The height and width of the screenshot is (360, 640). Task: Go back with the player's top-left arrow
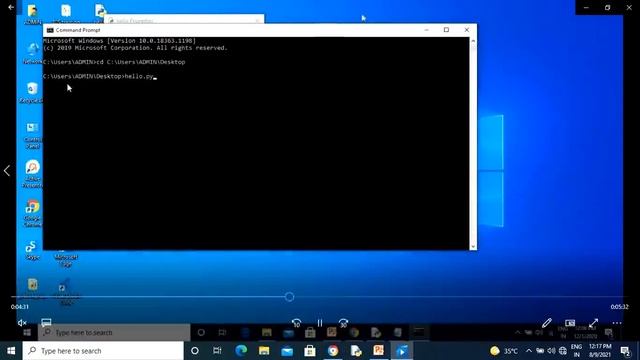(x=11, y=7)
